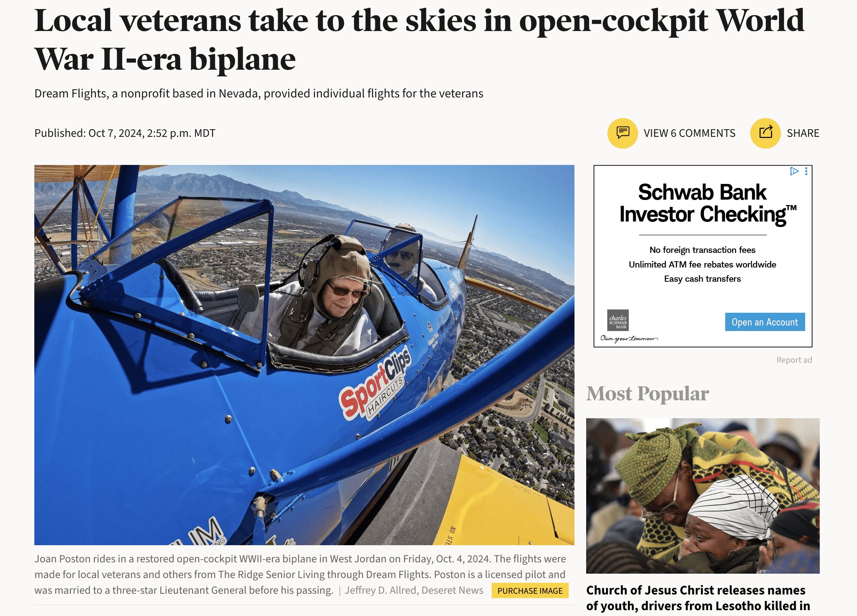Click the yellow comments bubble icon
Image resolution: width=857 pixels, height=616 pixels.
click(622, 133)
